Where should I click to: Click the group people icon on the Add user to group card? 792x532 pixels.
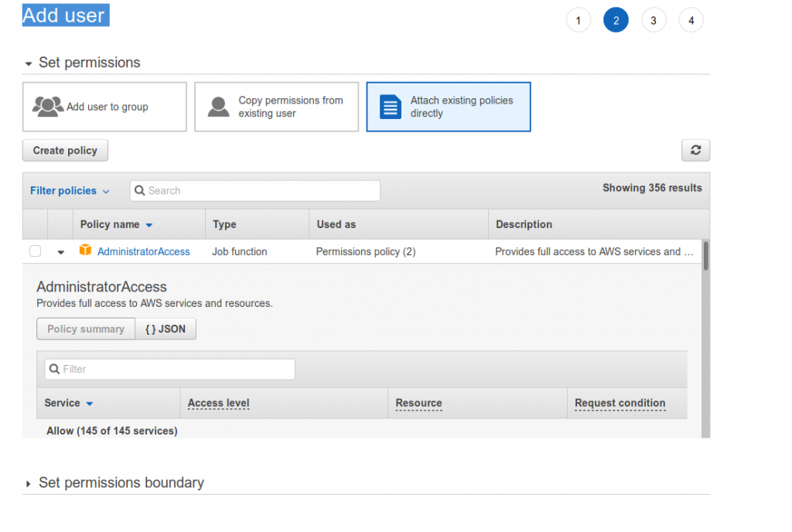tap(47, 107)
